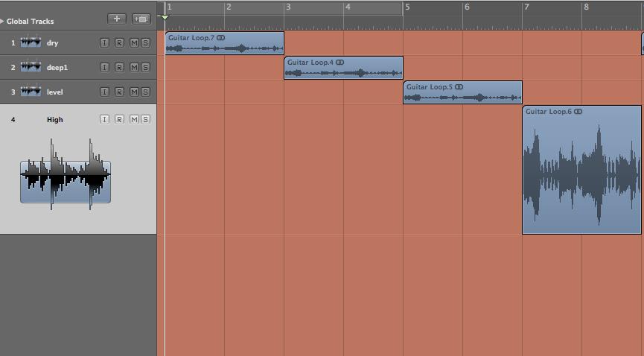Image resolution: width=644 pixels, height=356 pixels.
Task: Click loop icon on Guitar Loop.6 region
Action: pos(578,112)
